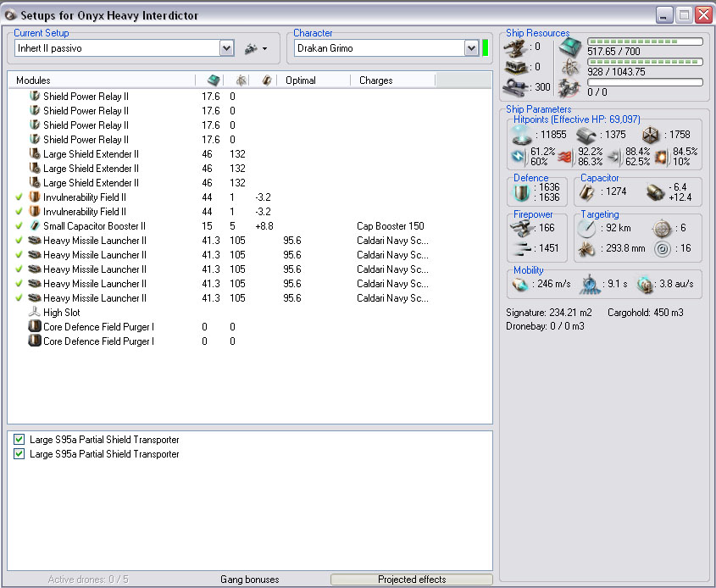Viewport: 716px width, 588px height.
Task: Click the powergrid resource icon
Action: click(571, 67)
